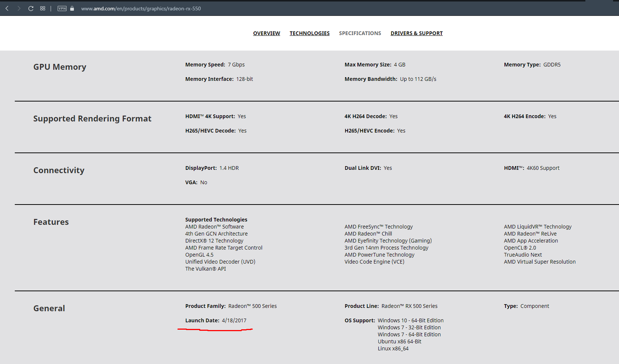Click The Vulkan API feature
This screenshot has height=364, width=619.
click(x=205, y=269)
